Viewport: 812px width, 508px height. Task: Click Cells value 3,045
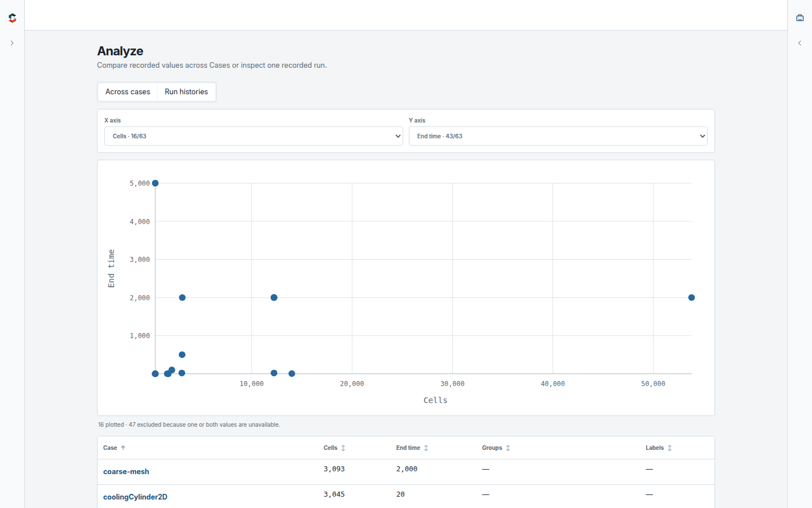click(x=334, y=494)
